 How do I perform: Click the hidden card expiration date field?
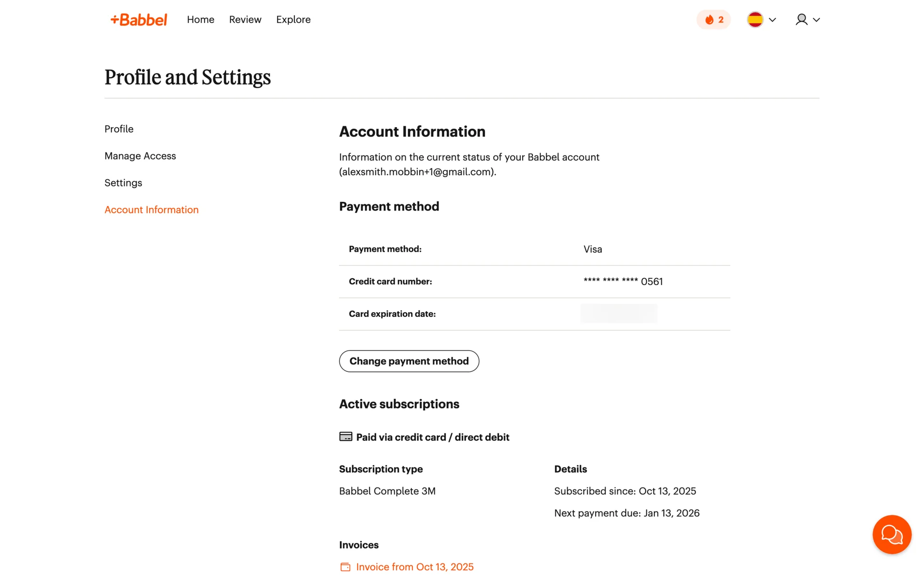click(x=618, y=314)
